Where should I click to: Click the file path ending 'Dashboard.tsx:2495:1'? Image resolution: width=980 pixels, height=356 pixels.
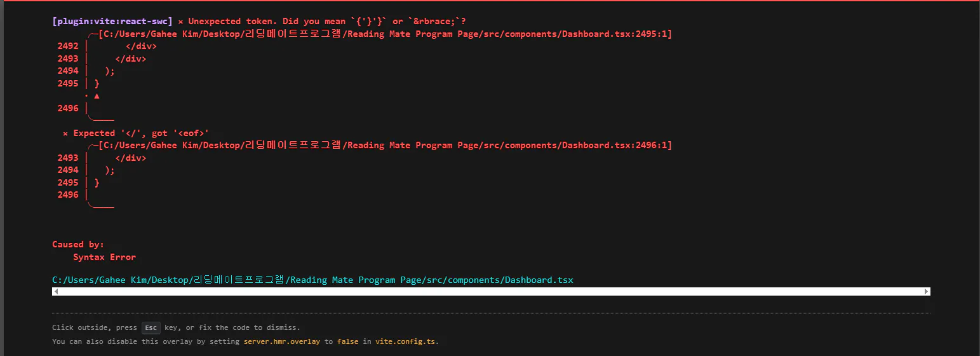click(385, 34)
